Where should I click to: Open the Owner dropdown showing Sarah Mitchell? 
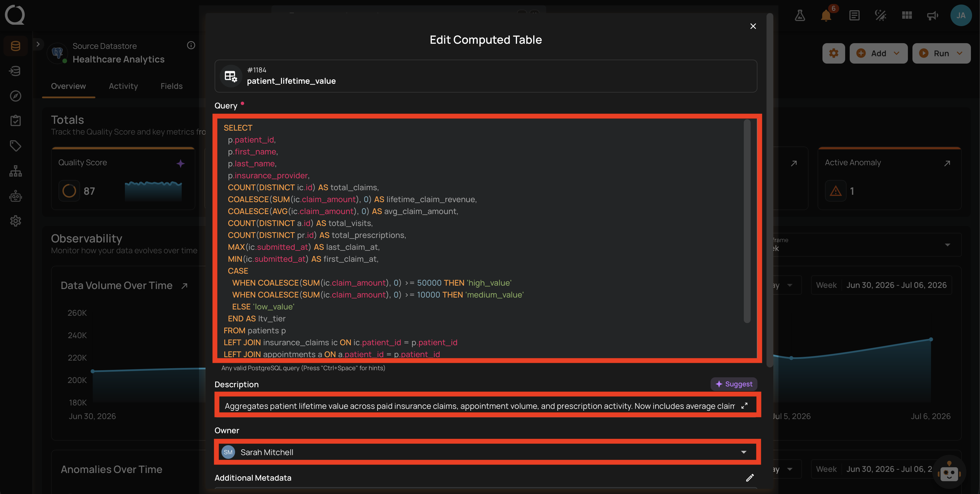click(x=487, y=452)
